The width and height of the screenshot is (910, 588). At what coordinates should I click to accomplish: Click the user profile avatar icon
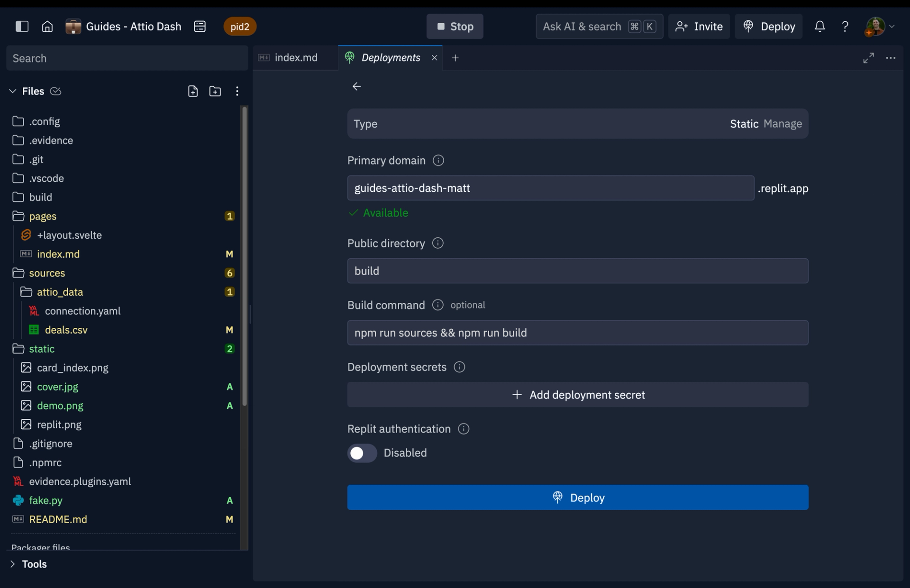tap(877, 26)
